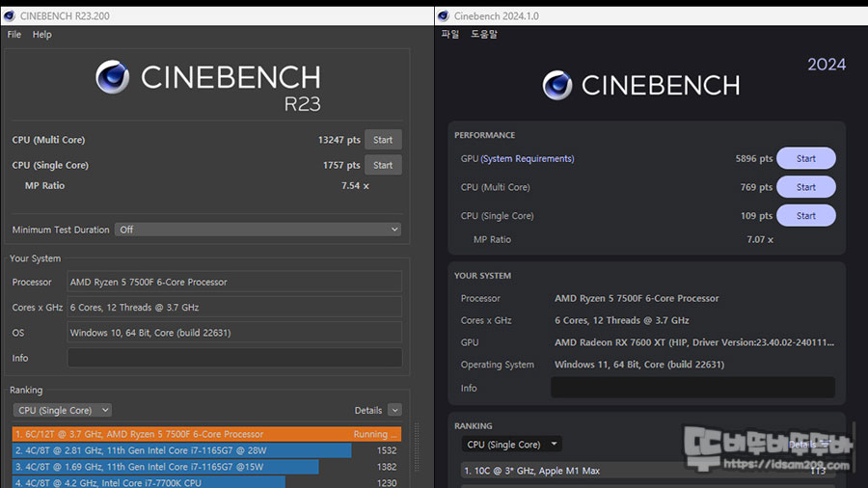The height and width of the screenshot is (488, 868).
Task: Click the 2024 MP Ratio value 7.07 x
Action: click(x=760, y=239)
